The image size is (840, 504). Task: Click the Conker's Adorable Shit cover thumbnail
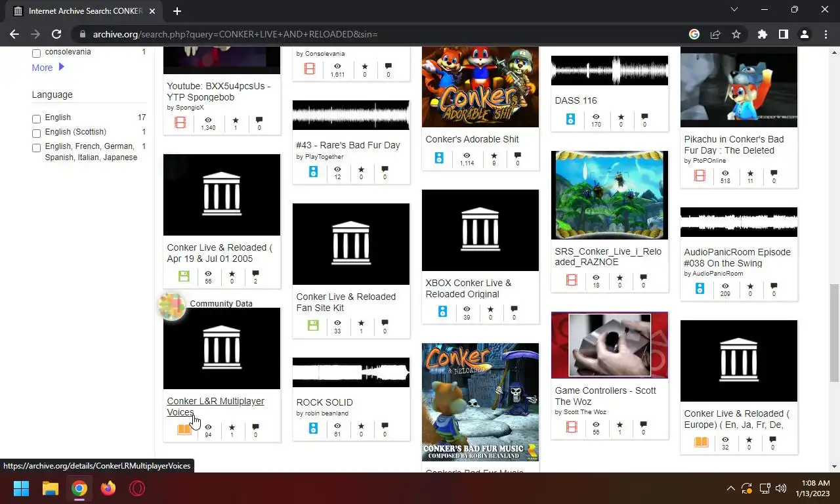[480, 87]
